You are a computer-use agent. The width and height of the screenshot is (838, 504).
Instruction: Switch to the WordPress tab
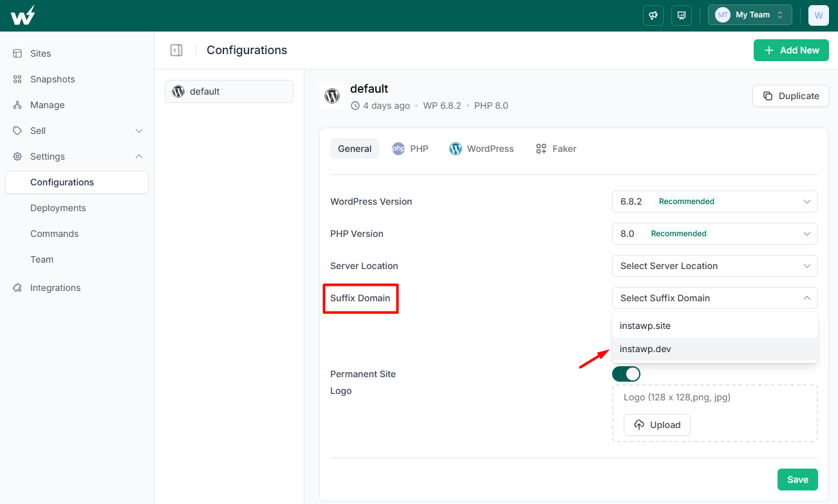pos(481,149)
